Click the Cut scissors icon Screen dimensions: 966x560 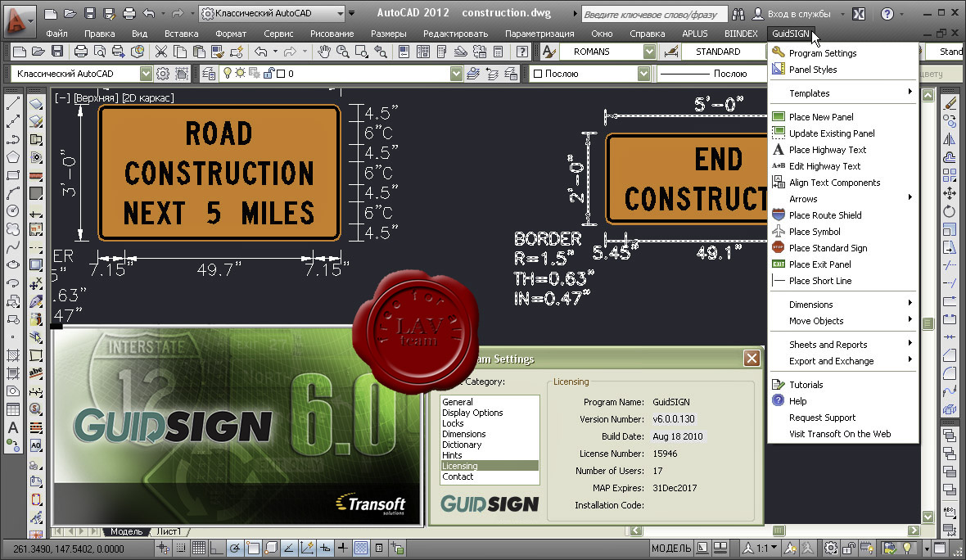(160, 52)
